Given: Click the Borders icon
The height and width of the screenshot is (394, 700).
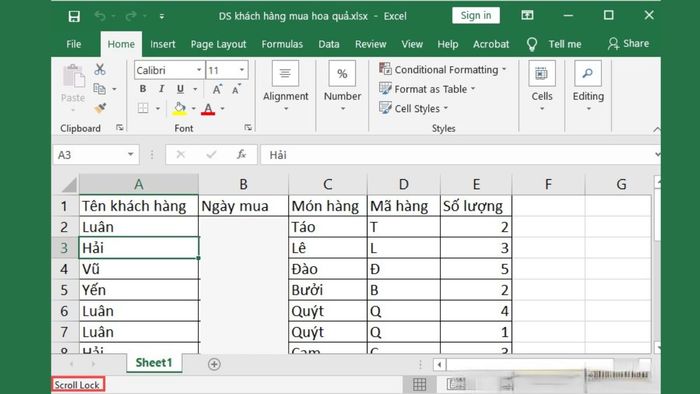Looking at the screenshot, I should 143,108.
